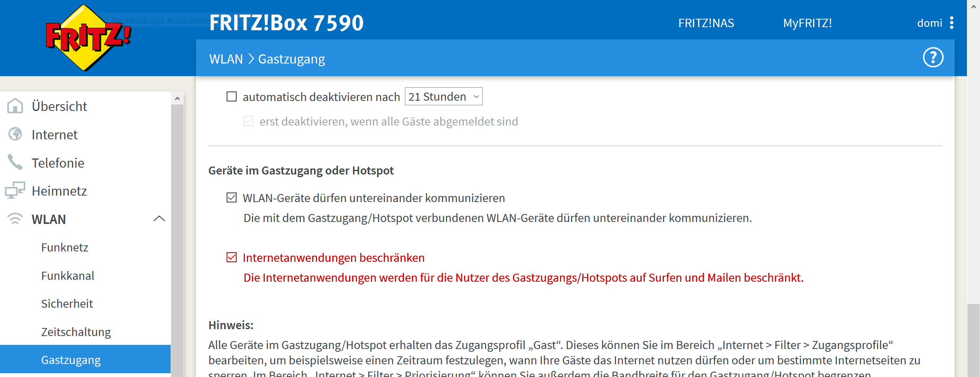The image size is (980, 377).
Task: Click the page scrollbar up arrow
Action: coord(973,7)
